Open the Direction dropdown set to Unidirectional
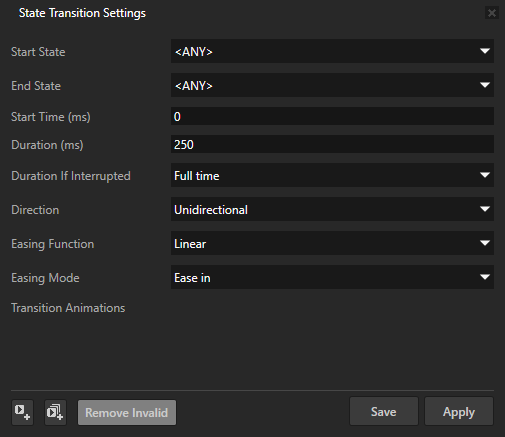The height and width of the screenshot is (437, 505). [332, 209]
